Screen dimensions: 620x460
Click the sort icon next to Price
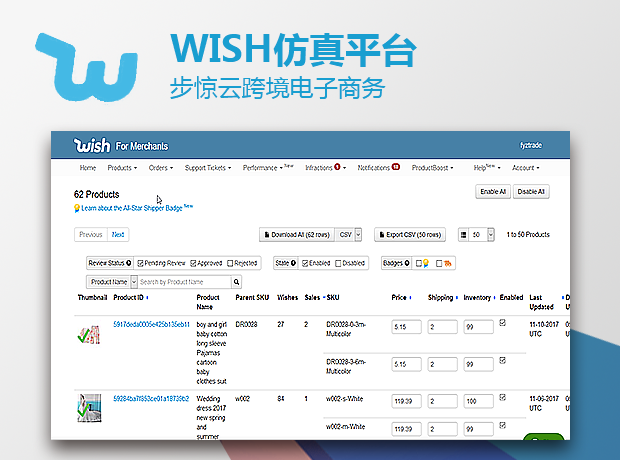[410, 297]
